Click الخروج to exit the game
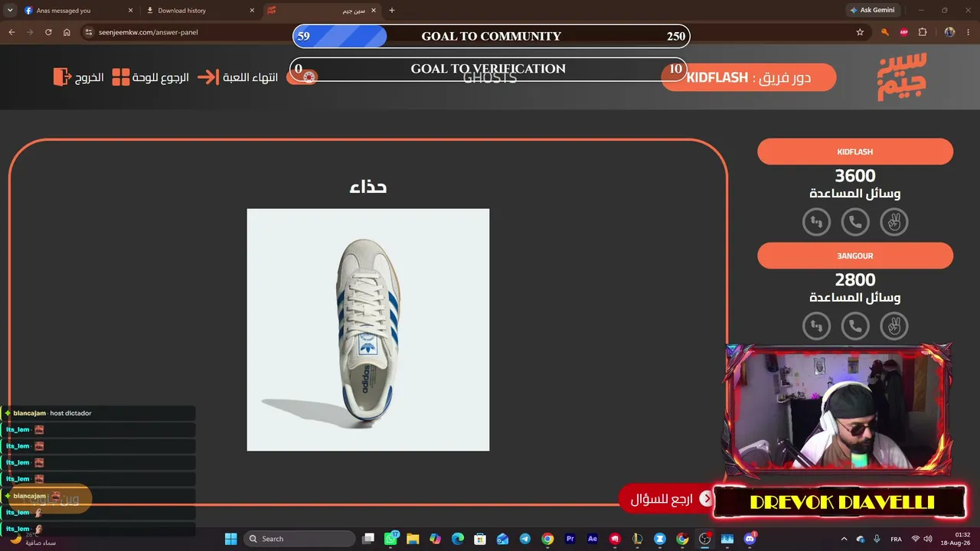 point(79,77)
